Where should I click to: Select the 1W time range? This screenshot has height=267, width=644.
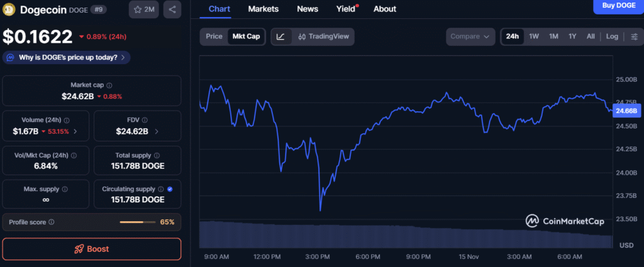(534, 36)
